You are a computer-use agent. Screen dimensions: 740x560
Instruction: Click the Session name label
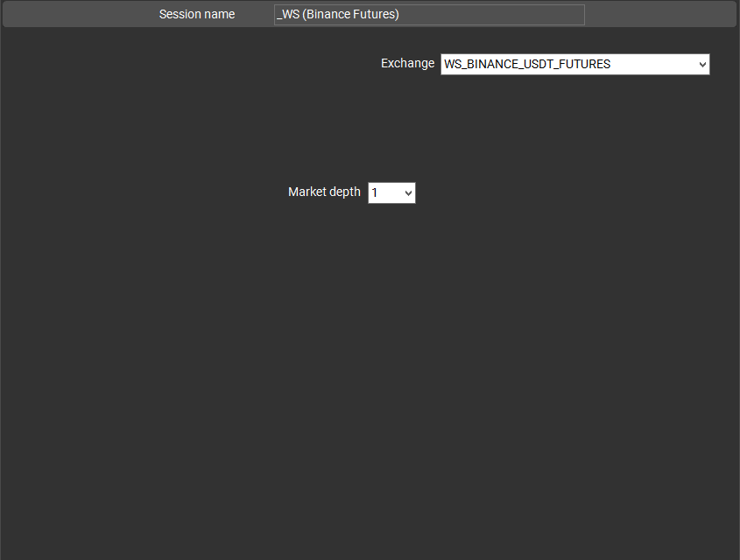pos(196,15)
